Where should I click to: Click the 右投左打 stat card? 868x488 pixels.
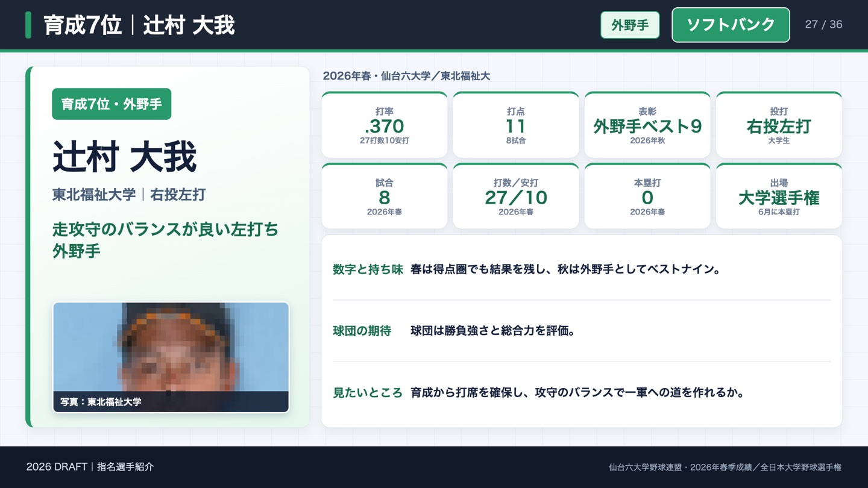779,125
